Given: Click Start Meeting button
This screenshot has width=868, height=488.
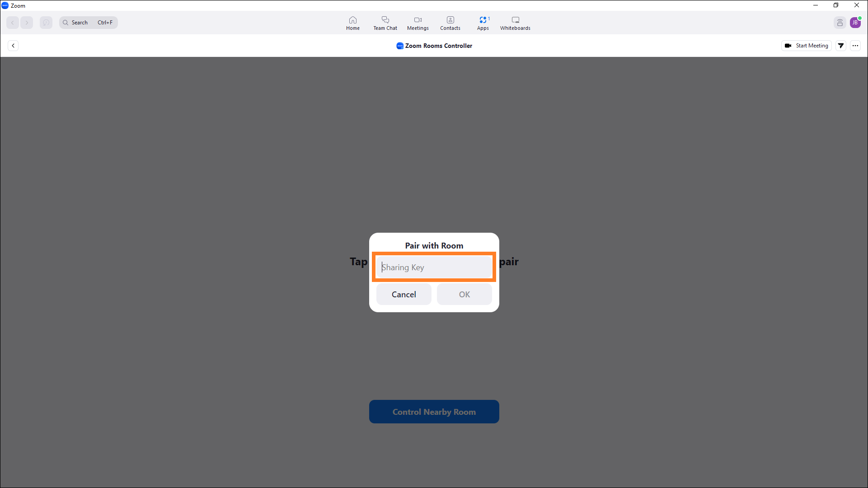Looking at the screenshot, I should pyautogui.click(x=807, y=46).
